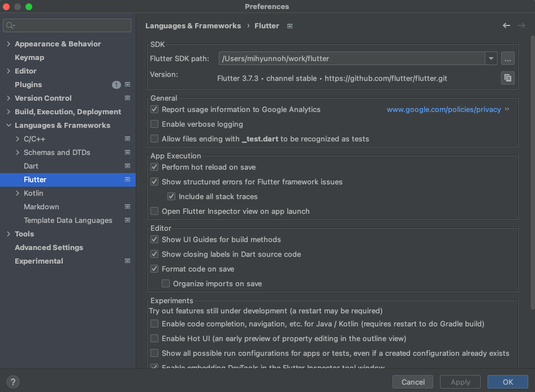This screenshot has width=535, height=392.
Task: Click the project settings icon beside Version Control
Action: pyautogui.click(x=128, y=98)
